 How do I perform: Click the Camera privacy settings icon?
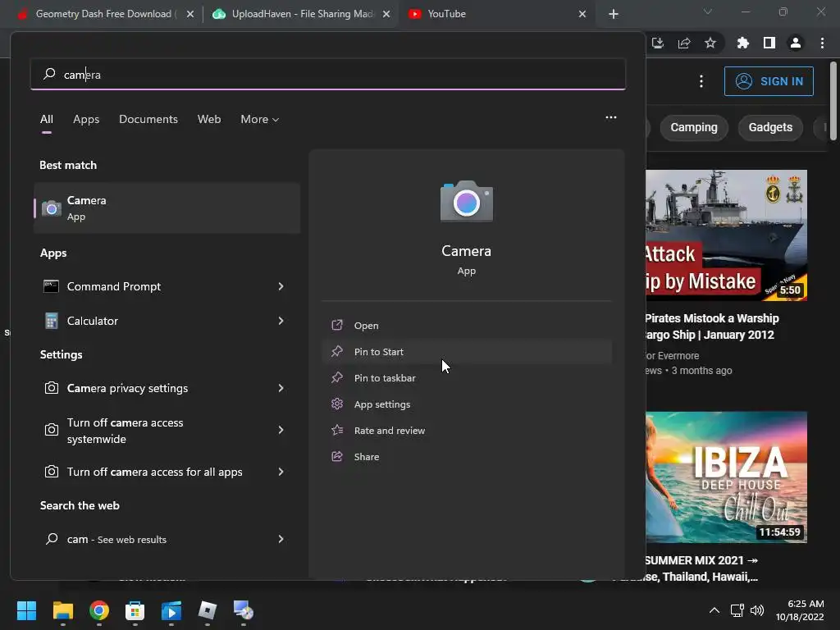point(52,388)
